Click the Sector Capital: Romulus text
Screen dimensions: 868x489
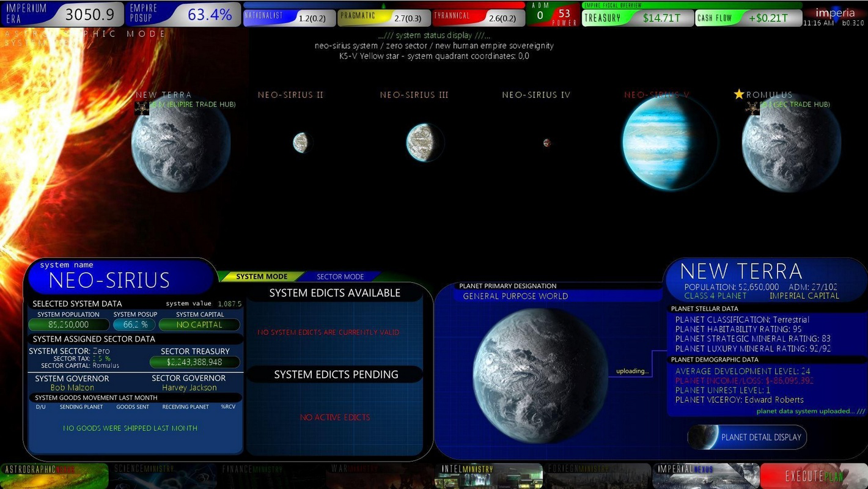80,366
